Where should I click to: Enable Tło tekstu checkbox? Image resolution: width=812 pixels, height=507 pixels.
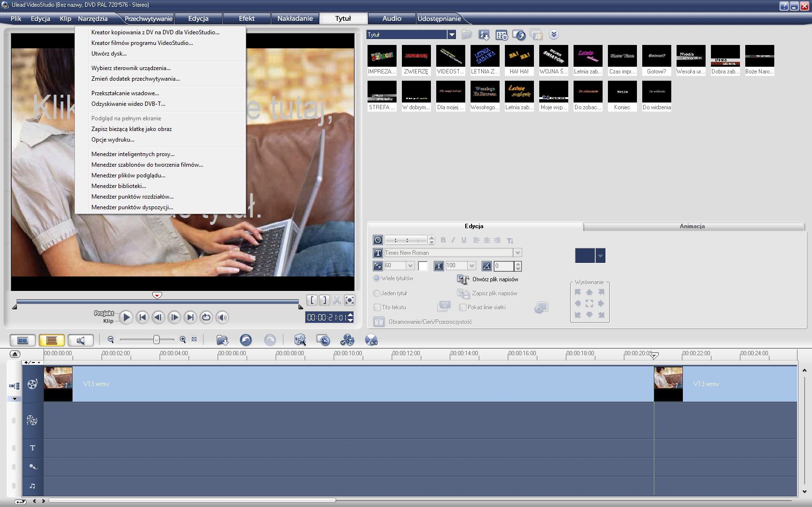(x=377, y=307)
